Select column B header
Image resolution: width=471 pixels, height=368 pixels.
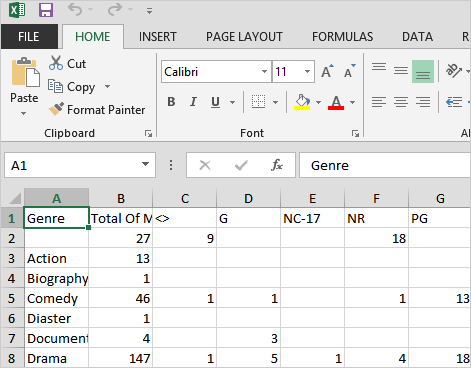coord(121,199)
